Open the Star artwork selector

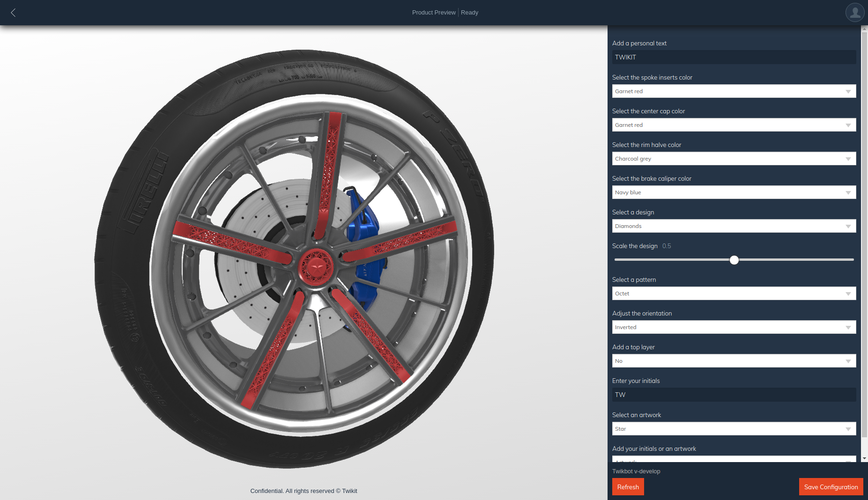coord(734,428)
